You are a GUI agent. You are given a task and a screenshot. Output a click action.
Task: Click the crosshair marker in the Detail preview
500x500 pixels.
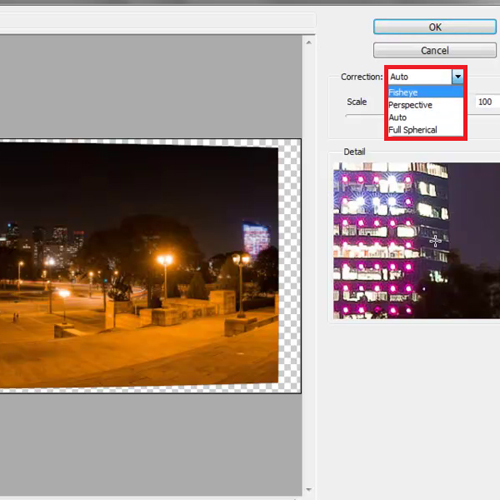click(435, 241)
